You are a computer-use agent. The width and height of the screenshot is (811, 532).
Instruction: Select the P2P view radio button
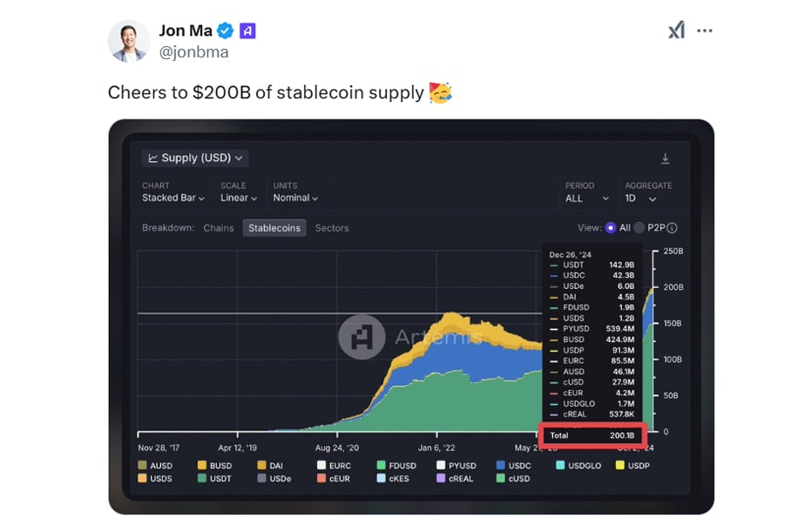point(639,228)
